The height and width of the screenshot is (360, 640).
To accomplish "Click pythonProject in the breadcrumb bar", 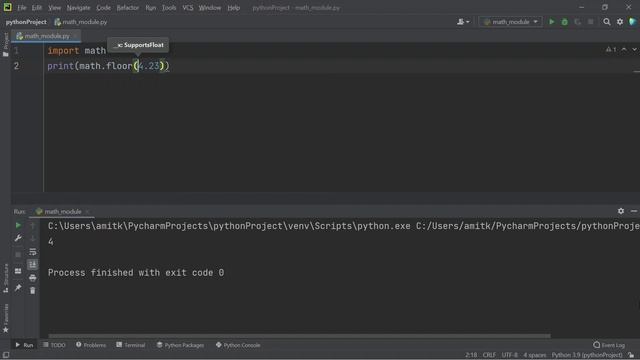I will click(26, 22).
